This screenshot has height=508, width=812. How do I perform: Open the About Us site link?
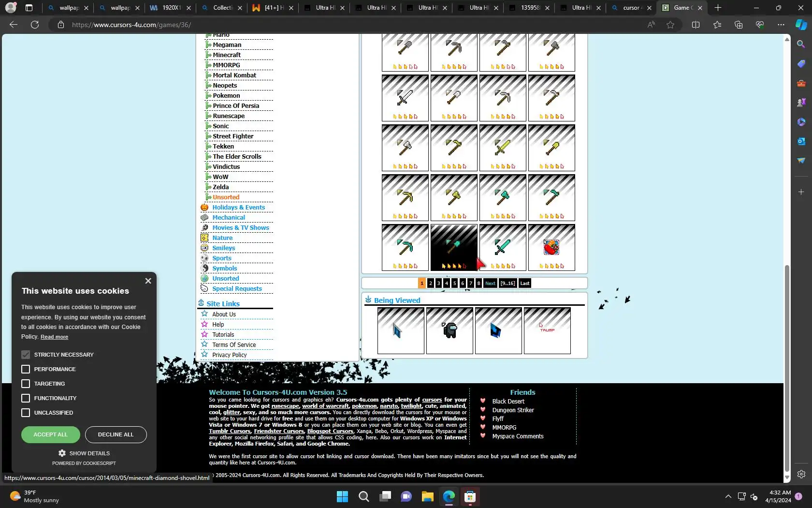(x=224, y=314)
